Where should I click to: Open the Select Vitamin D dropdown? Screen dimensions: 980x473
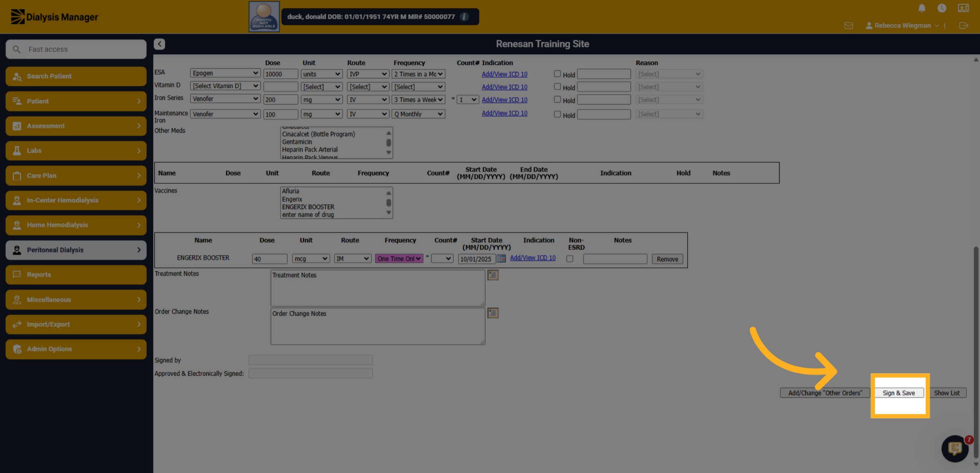point(225,86)
